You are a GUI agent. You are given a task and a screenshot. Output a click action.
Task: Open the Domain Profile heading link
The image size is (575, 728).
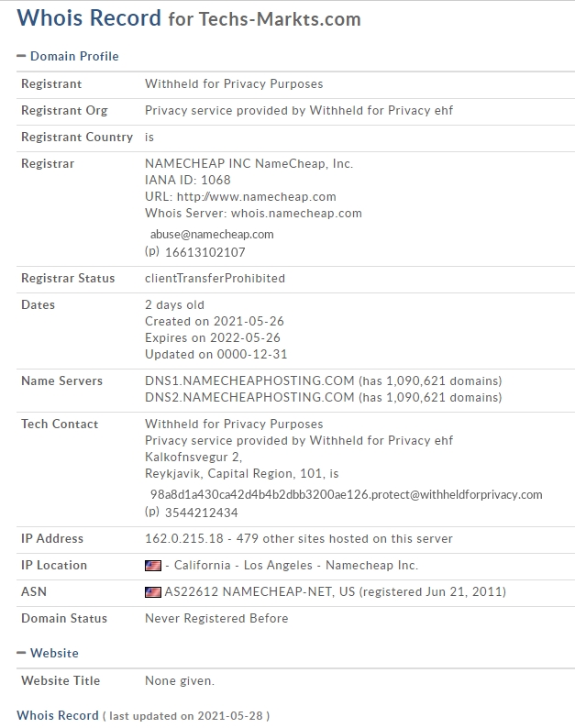(74, 56)
